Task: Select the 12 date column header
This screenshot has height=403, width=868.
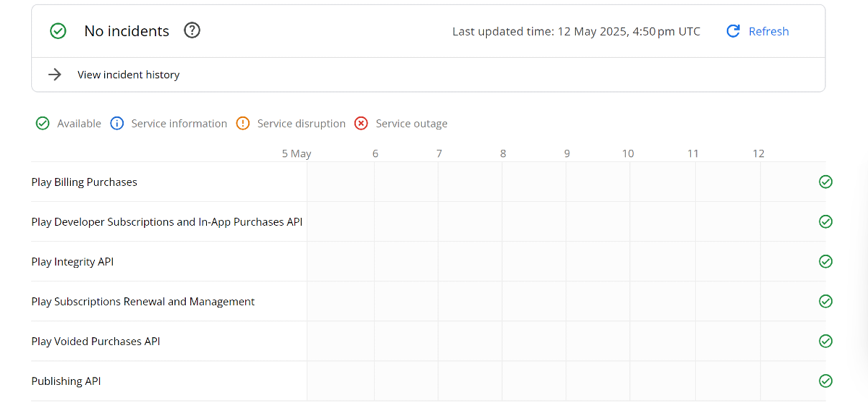Action: 758,153
